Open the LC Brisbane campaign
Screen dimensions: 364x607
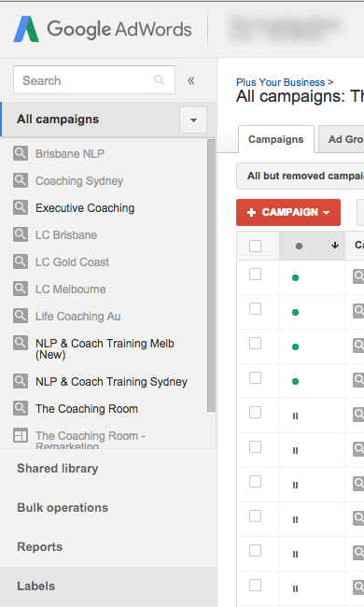[66, 235]
